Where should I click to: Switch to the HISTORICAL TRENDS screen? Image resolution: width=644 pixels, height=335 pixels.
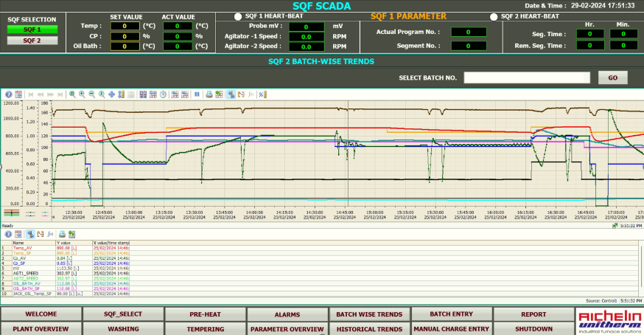point(369,329)
